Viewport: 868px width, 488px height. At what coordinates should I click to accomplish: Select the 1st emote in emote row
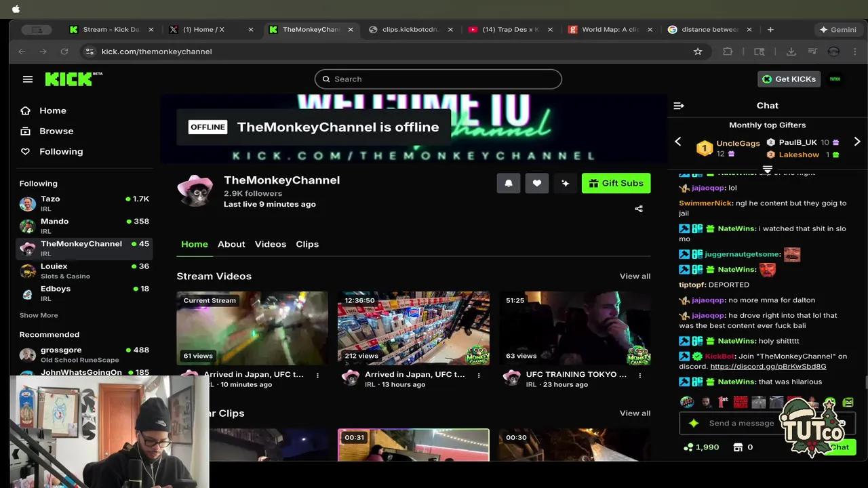pyautogui.click(x=723, y=402)
